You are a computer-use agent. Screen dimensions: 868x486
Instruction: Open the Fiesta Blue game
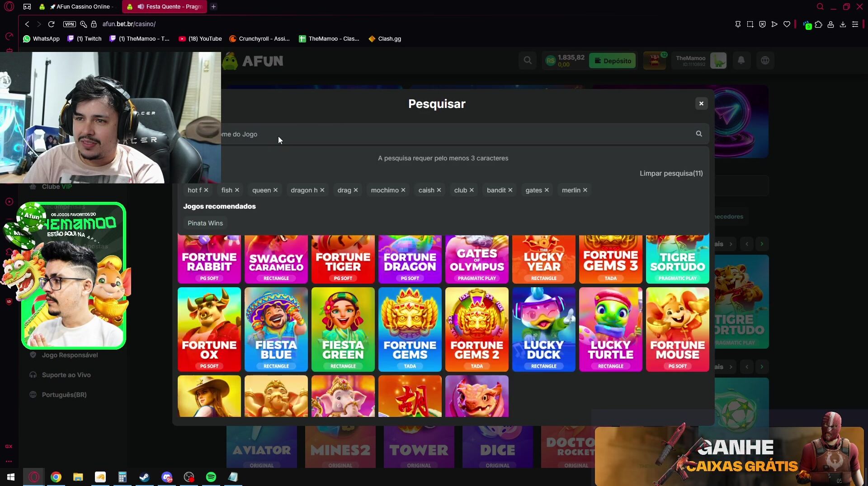click(x=276, y=329)
